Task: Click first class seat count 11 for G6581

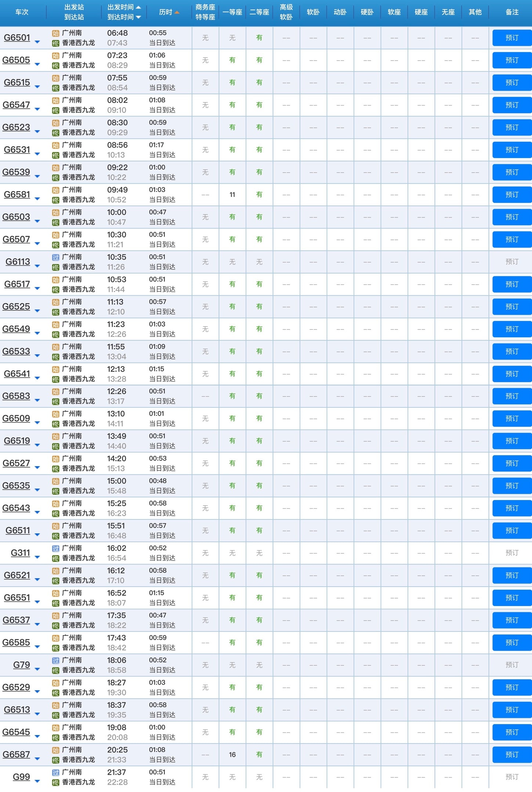Action: click(232, 195)
